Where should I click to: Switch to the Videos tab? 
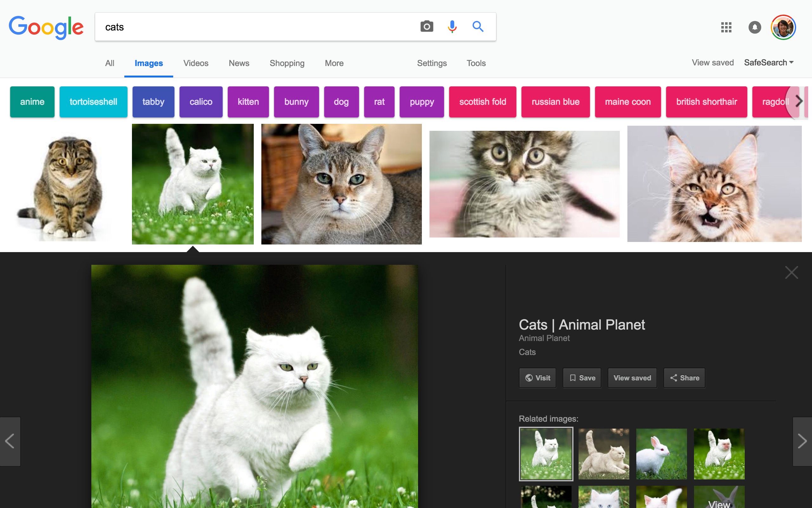tap(196, 63)
